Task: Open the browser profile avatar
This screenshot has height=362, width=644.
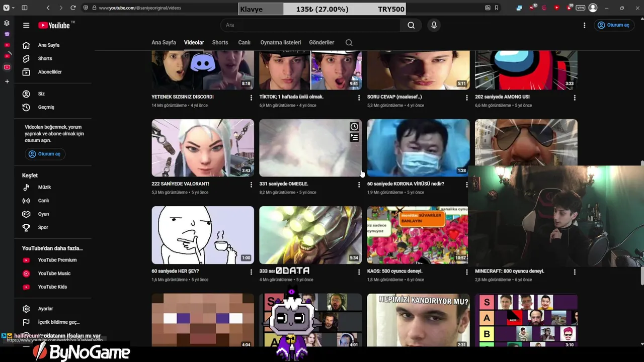Action: (593, 8)
